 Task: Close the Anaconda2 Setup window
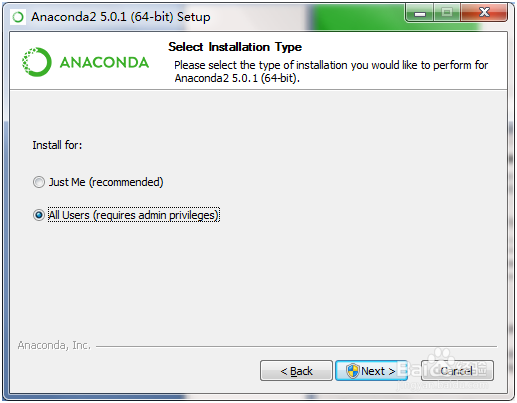tap(484, 13)
